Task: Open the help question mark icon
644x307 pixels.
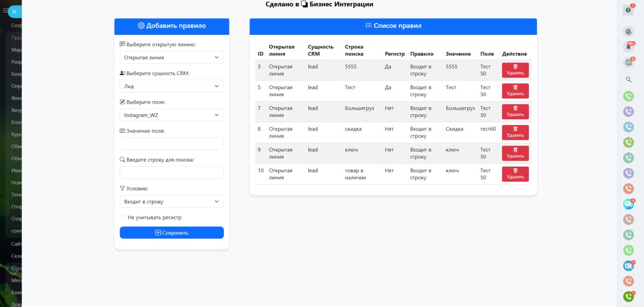Action: (628, 10)
